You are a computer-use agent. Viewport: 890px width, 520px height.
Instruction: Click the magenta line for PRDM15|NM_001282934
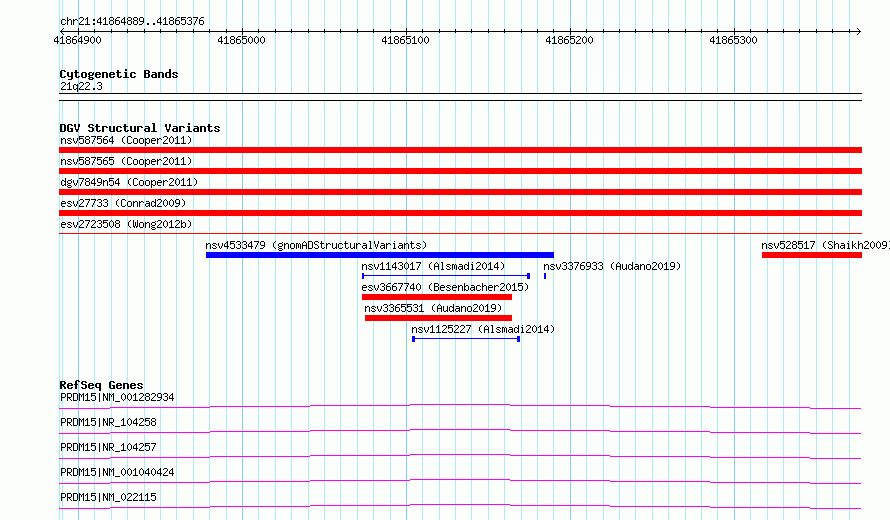point(460,406)
